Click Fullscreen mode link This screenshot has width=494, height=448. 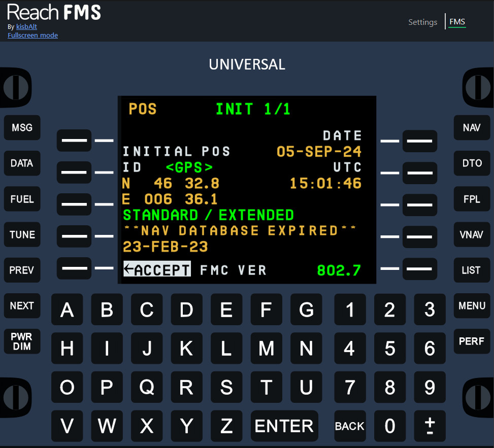32,35
